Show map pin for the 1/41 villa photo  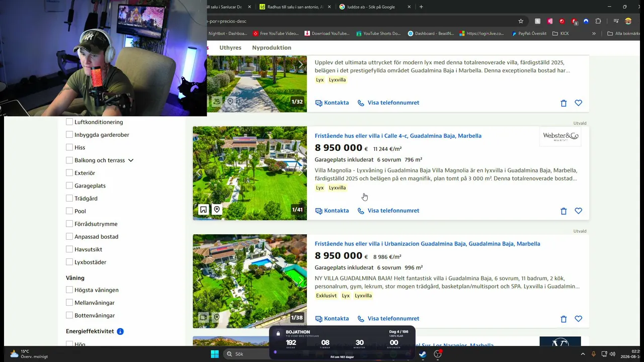216,210
